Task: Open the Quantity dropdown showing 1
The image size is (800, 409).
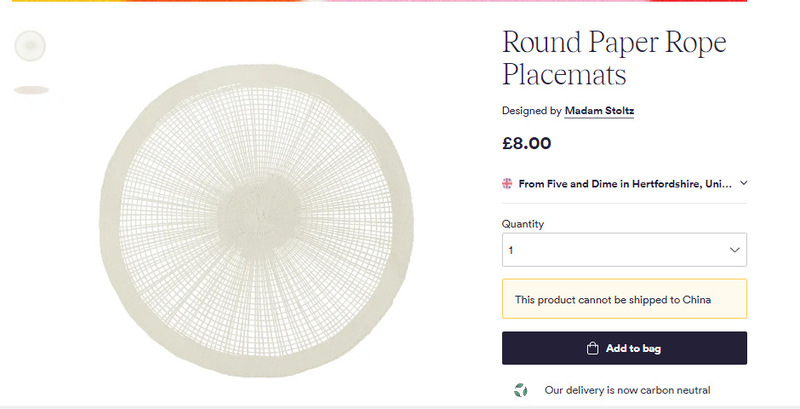Action: [x=624, y=250]
